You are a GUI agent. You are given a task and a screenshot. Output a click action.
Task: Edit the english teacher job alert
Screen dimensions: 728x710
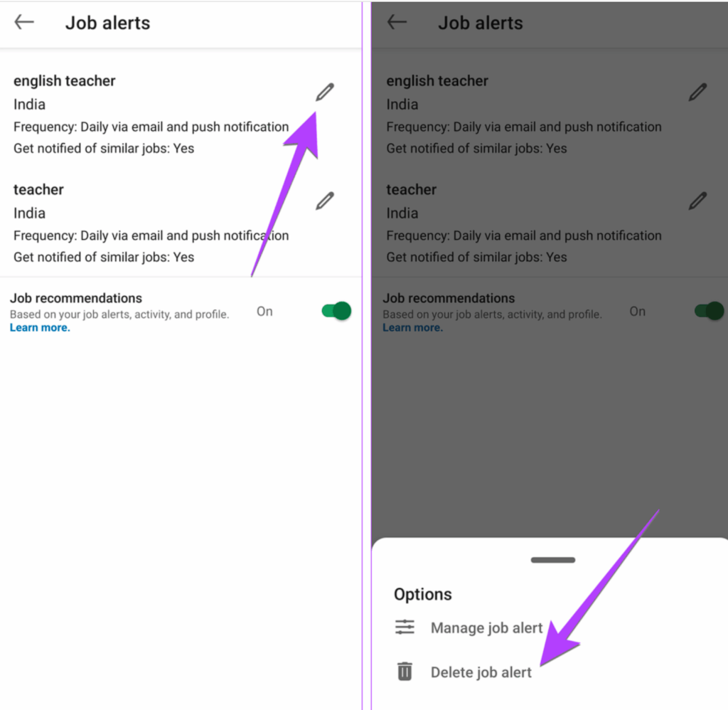point(324,91)
